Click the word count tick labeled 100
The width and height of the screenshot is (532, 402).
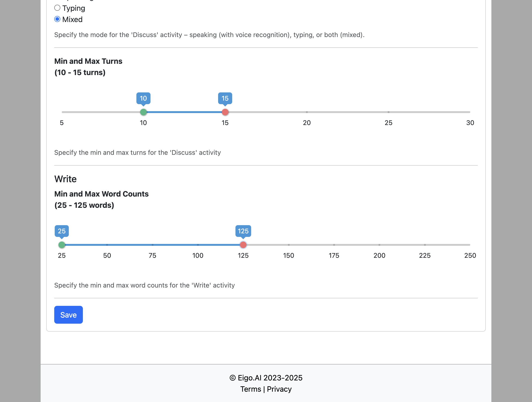pos(198,255)
